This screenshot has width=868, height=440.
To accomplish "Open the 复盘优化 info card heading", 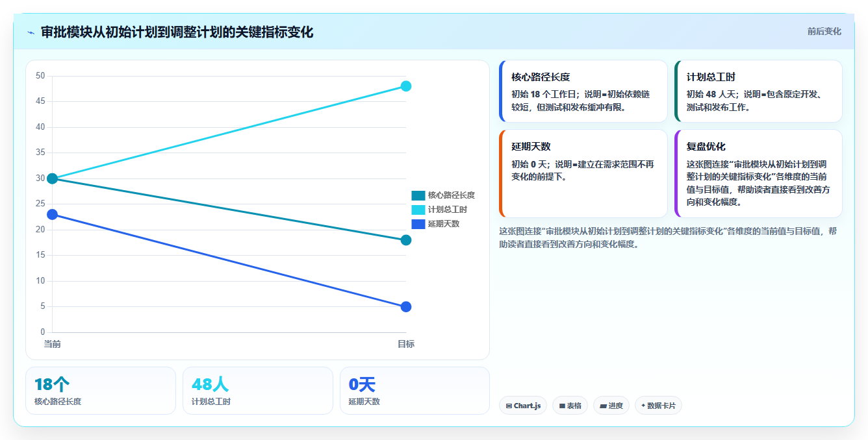I will 706,147.
